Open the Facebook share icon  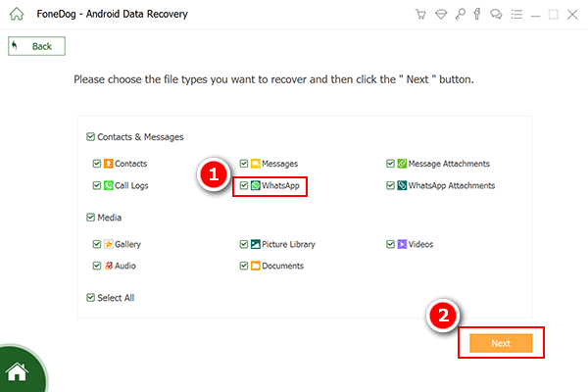[477, 15]
